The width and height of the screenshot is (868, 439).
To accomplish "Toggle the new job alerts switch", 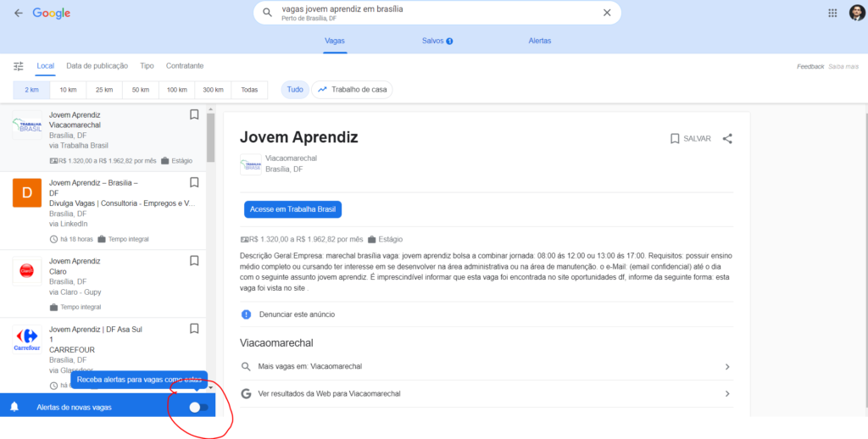I will (198, 408).
